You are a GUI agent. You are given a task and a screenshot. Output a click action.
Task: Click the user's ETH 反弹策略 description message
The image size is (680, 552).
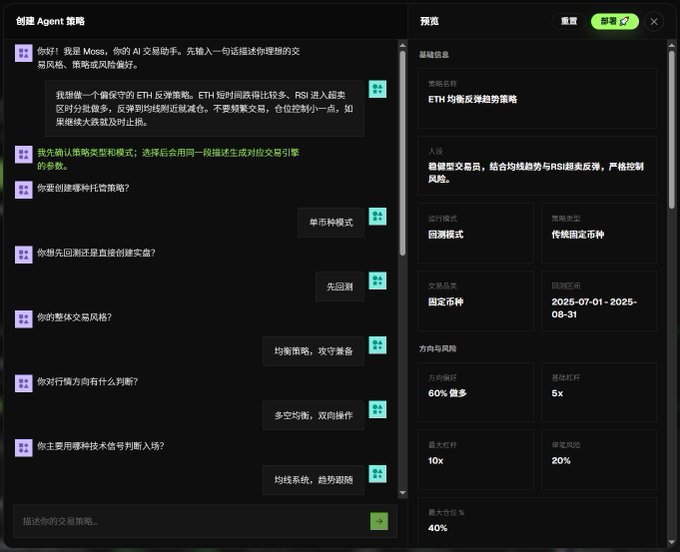(x=205, y=108)
